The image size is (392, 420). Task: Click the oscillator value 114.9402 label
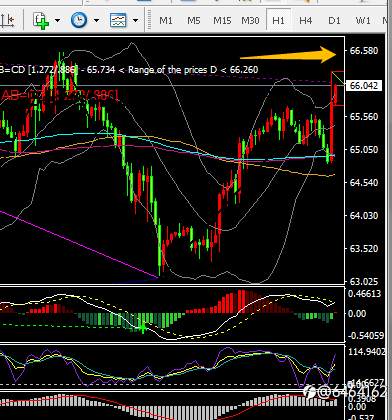[367, 351]
